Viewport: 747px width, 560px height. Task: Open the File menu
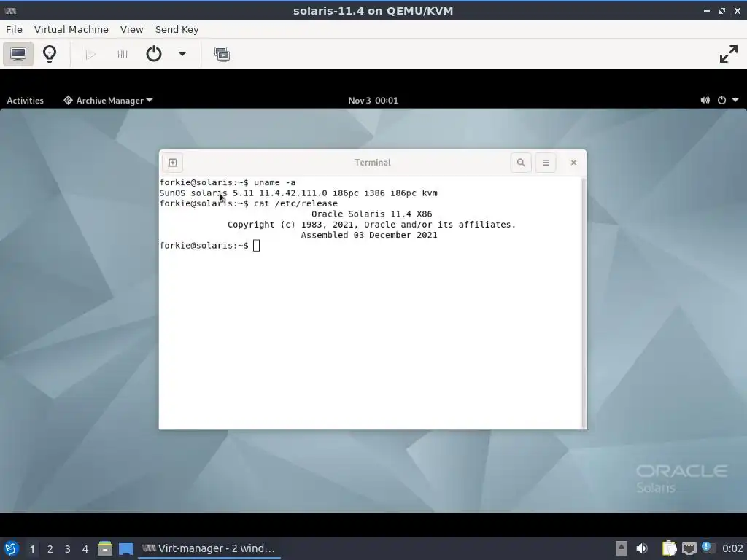[x=14, y=29]
